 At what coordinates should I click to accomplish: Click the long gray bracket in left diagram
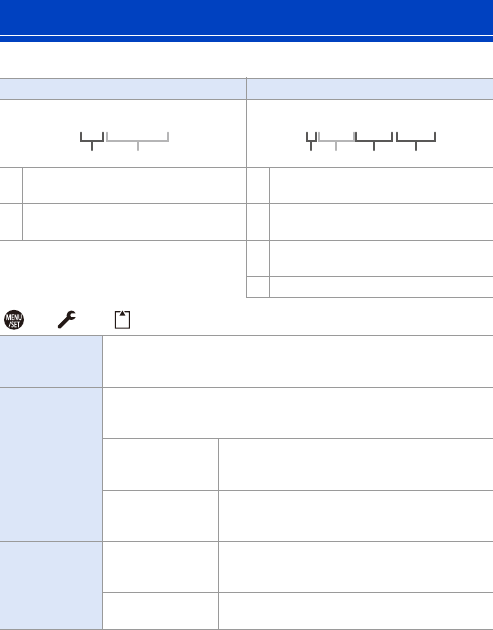pyautogui.click(x=137, y=141)
